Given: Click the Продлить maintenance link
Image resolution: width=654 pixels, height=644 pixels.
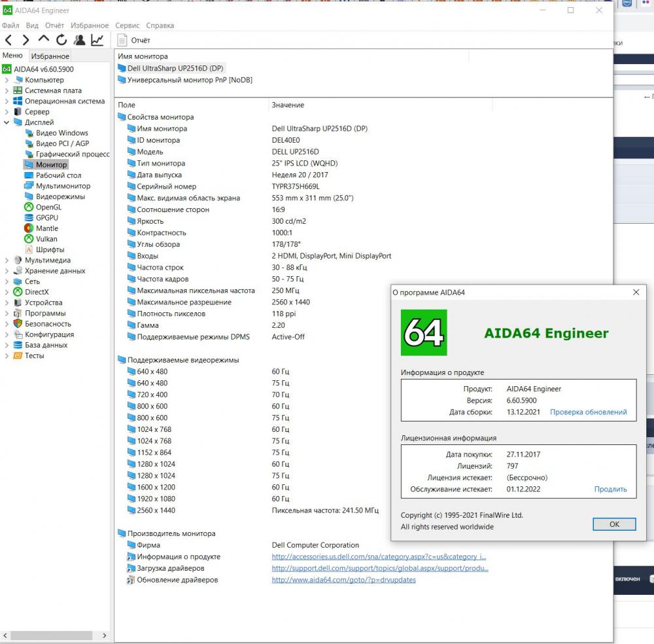Looking at the screenshot, I should click(610, 489).
